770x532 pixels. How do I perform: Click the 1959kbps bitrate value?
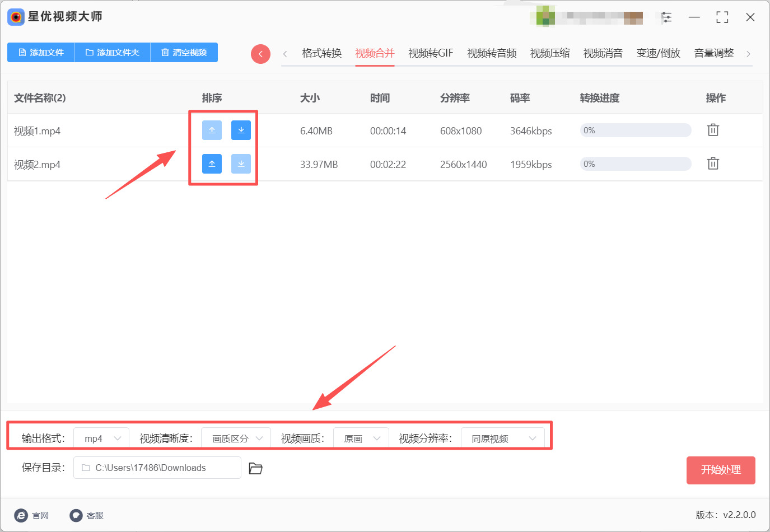click(x=531, y=165)
